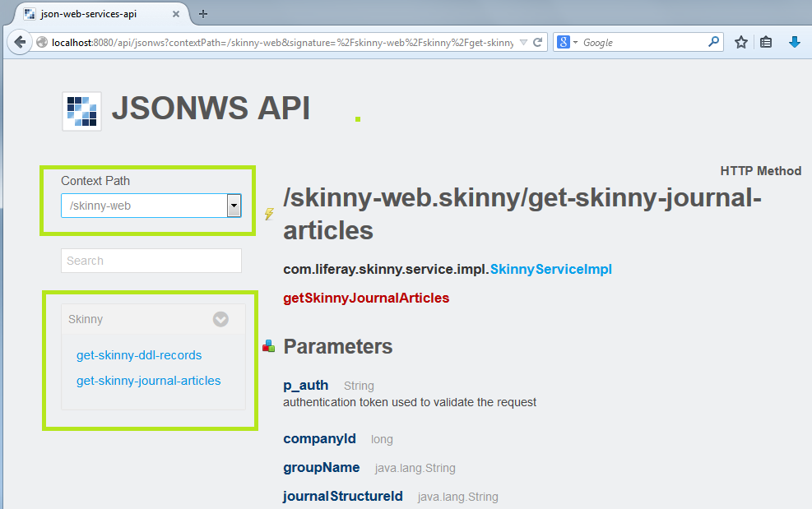Click the journalStructureId parameter name

(343, 496)
